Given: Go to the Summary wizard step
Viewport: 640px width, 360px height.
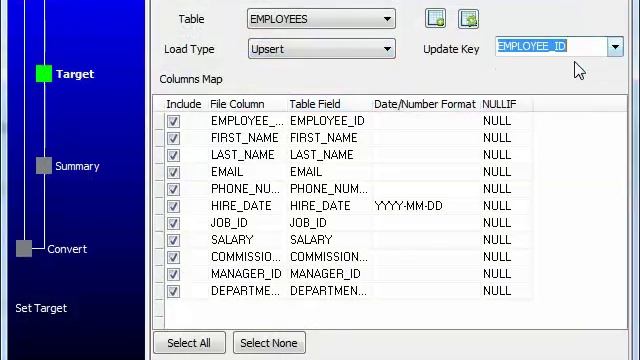Looking at the screenshot, I should coord(77,166).
